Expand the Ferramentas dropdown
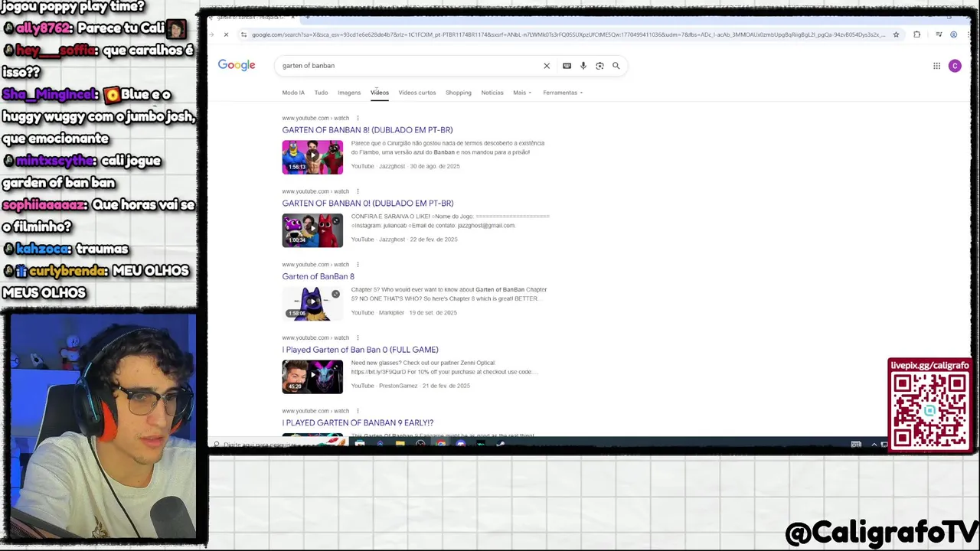This screenshot has width=980, height=551. pyautogui.click(x=563, y=93)
